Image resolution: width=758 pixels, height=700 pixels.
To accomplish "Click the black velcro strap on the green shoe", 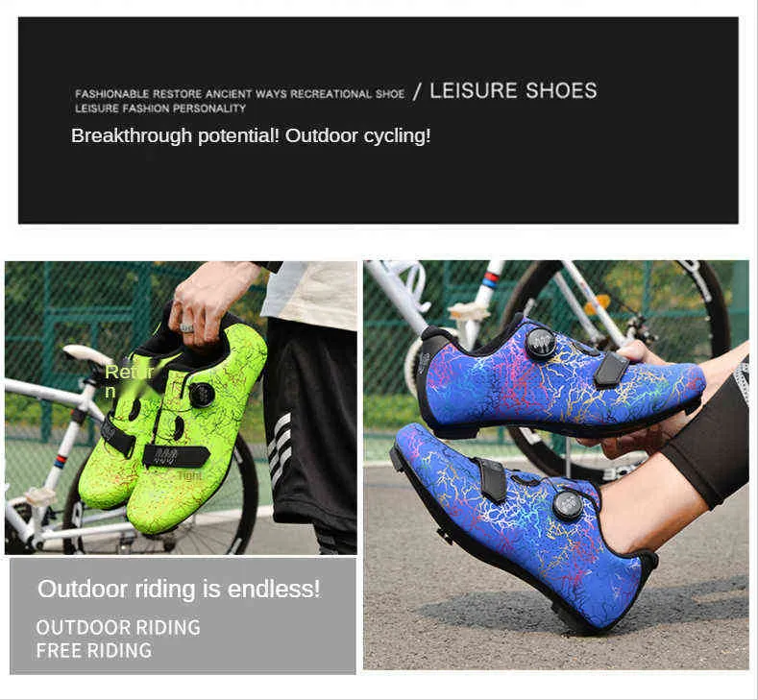I will click(x=177, y=456).
